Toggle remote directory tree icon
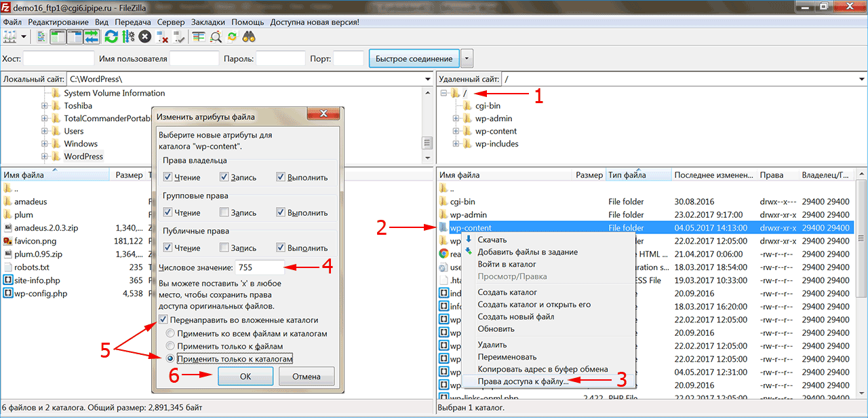The width and height of the screenshot is (868, 418). [x=75, y=36]
